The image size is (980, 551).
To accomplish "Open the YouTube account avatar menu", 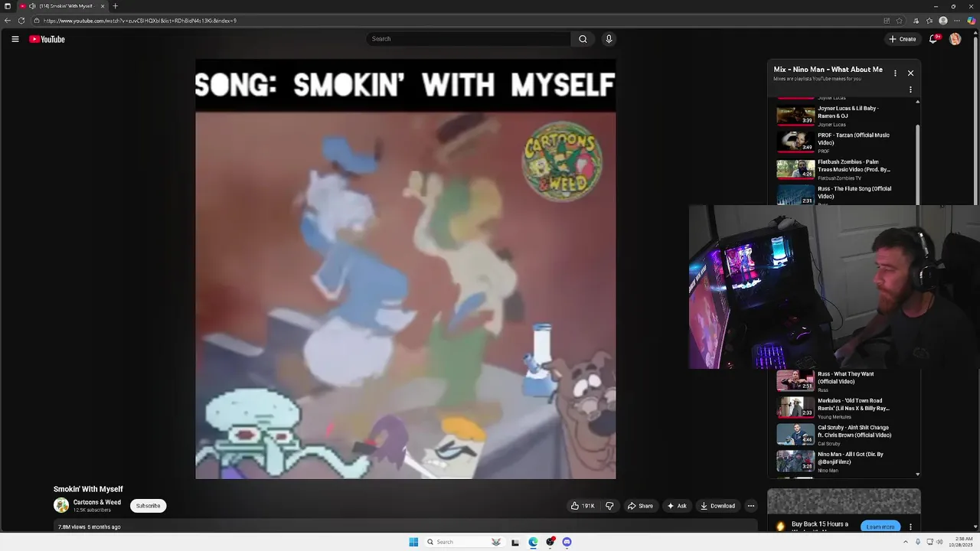I will pyautogui.click(x=955, y=39).
